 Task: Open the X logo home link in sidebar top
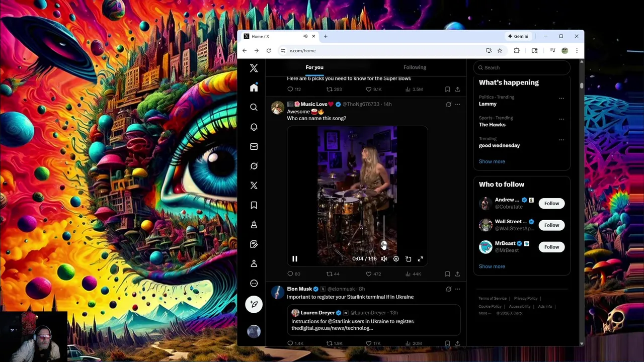[254, 68]
